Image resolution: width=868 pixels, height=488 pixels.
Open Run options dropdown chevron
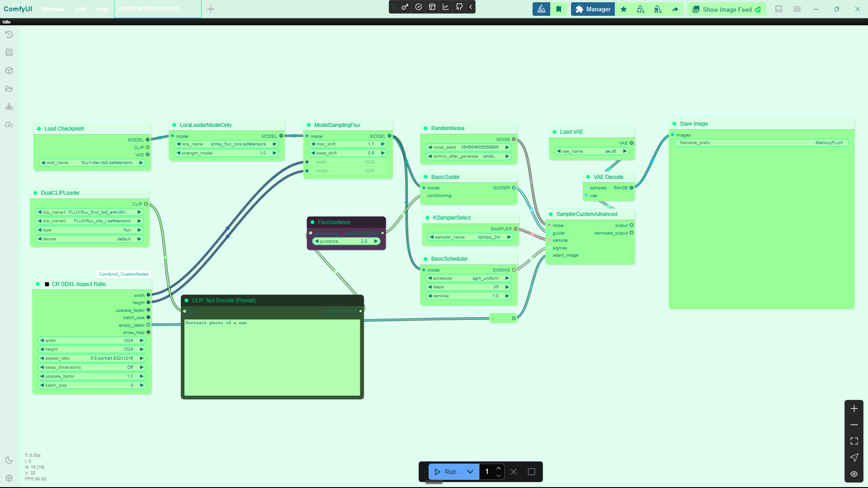point(470,472)
